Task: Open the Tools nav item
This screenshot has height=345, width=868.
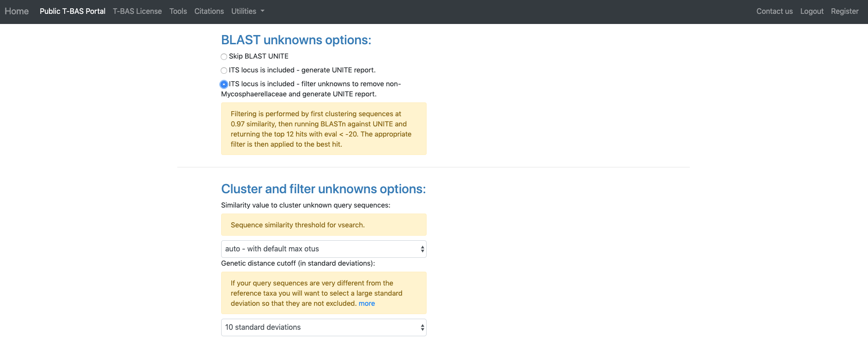Action: pos(178,11)
